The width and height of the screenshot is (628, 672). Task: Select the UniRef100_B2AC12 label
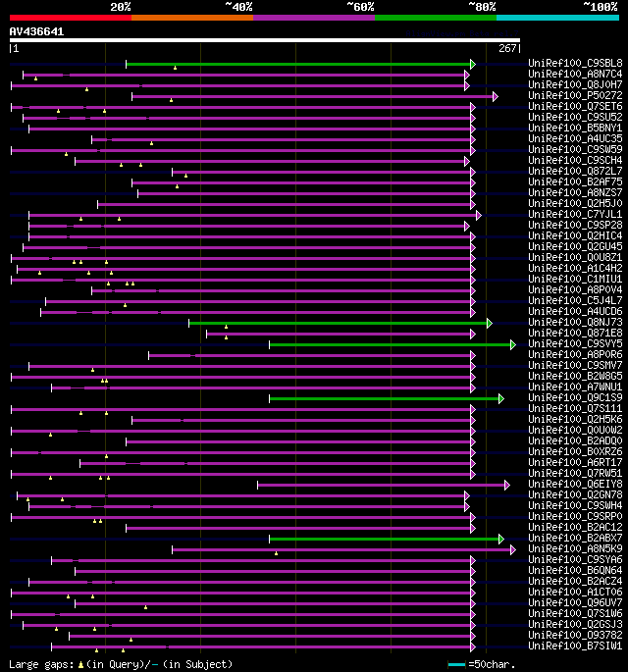tap(575, 528)
